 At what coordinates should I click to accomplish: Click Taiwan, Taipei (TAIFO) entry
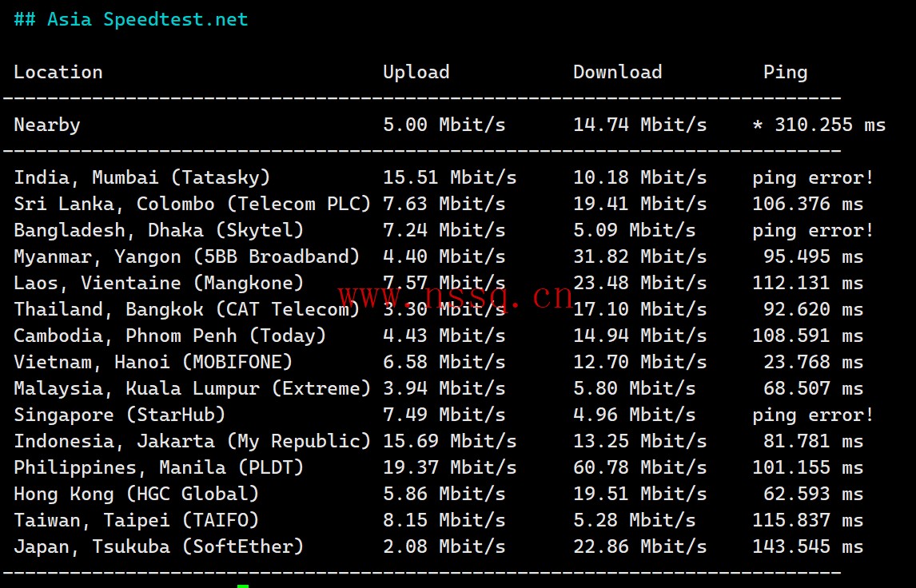(136, 520)
